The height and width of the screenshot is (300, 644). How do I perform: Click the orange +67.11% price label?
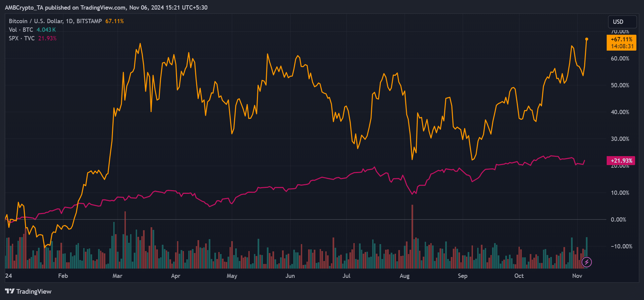click(x=622, y=43)
